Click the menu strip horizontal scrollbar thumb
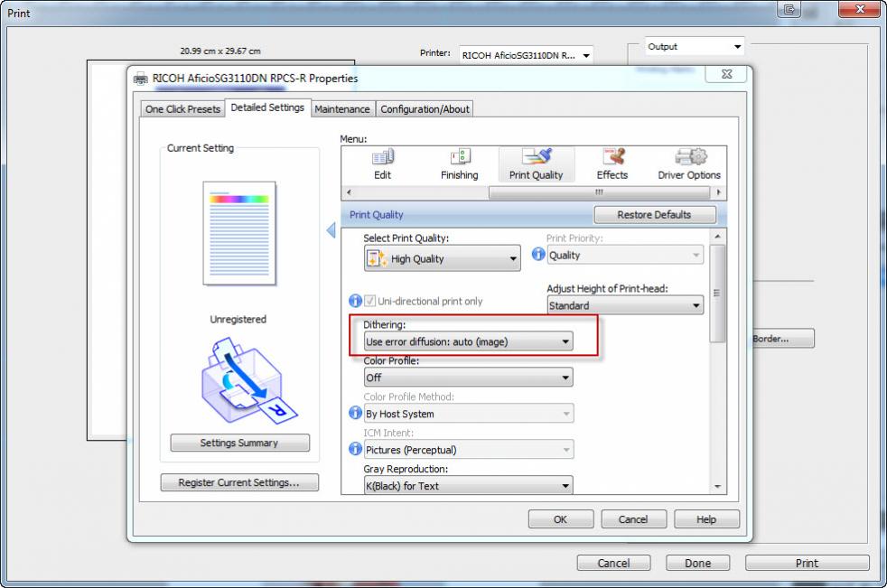Image resolution: width=887 pixels, height=588 pixels. point(599,192)
